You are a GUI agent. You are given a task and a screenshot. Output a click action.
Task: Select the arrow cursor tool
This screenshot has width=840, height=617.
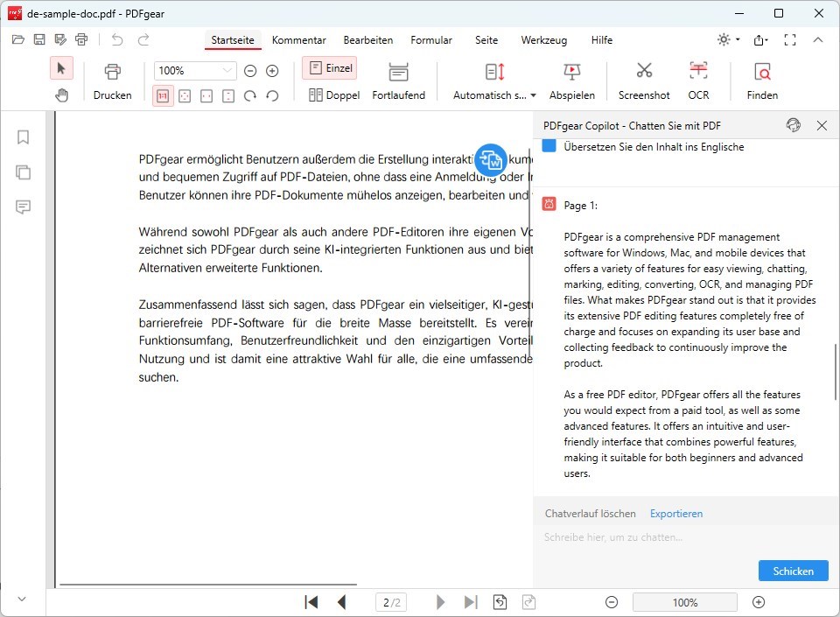point(61,68)
